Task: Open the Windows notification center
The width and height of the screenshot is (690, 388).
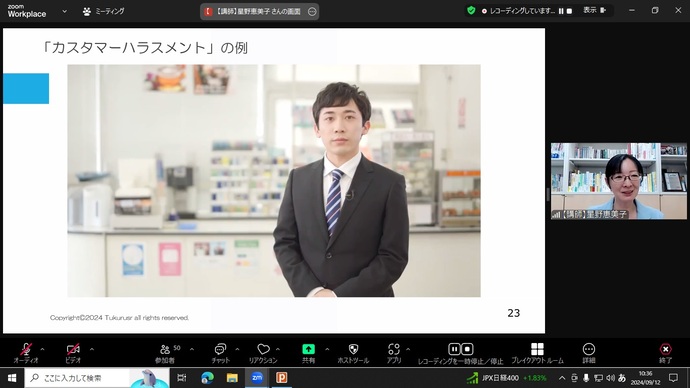Action: tap(674, 378)
